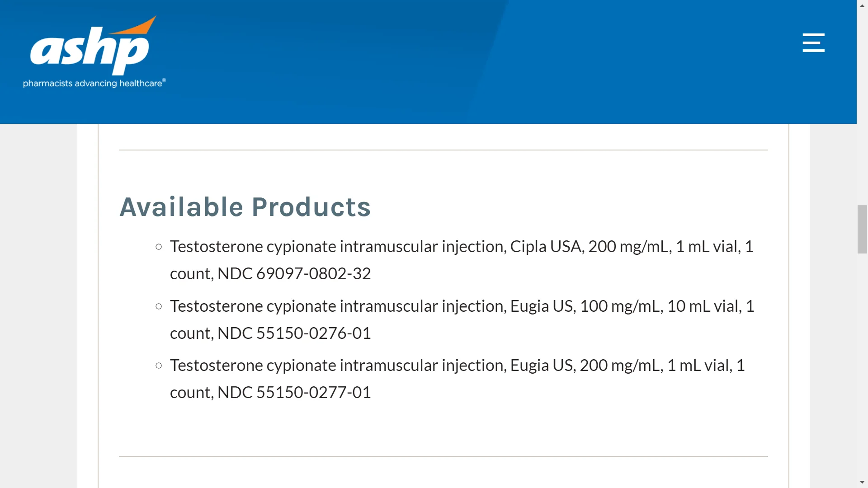The width and height of the screenshot is (868, 488).
Task: Click the scrollbar down arrow
Action: click(x=862, y=482)
